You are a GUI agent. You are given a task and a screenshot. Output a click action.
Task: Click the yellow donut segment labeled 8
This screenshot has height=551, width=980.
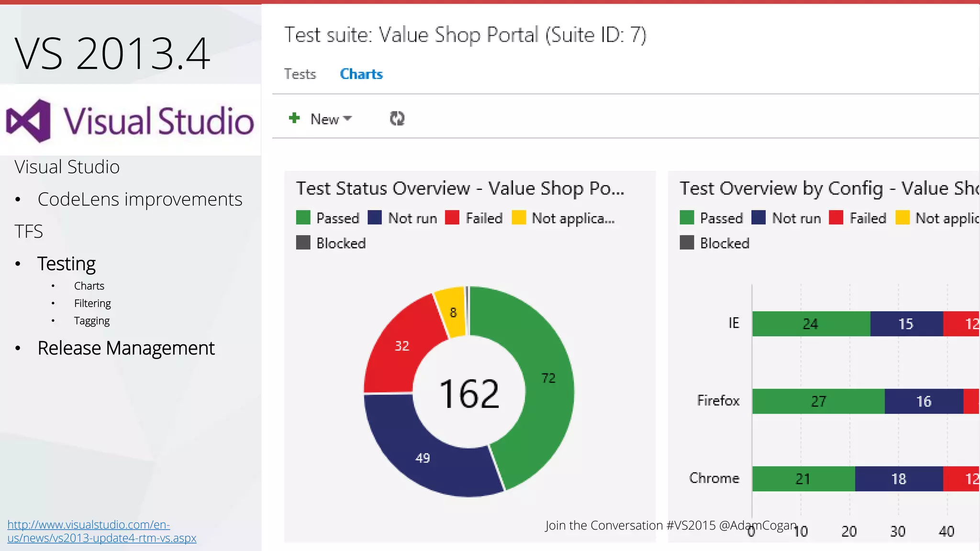pos(453,312)
